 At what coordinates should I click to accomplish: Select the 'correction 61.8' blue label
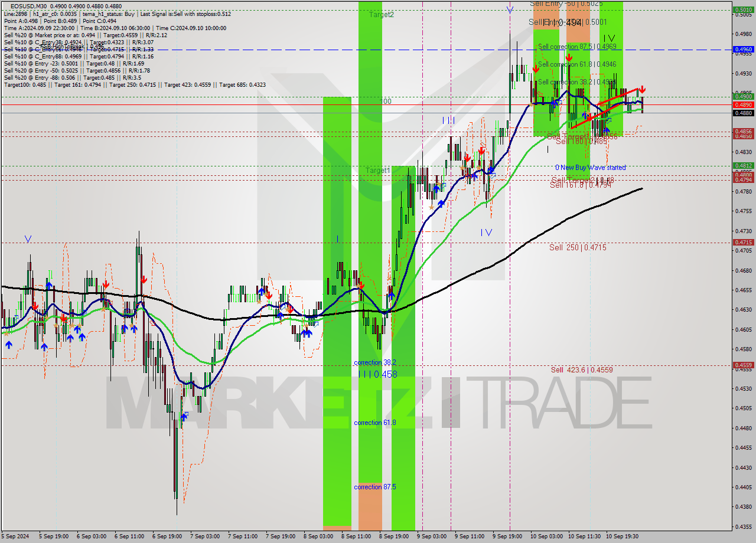pos(375,423)
